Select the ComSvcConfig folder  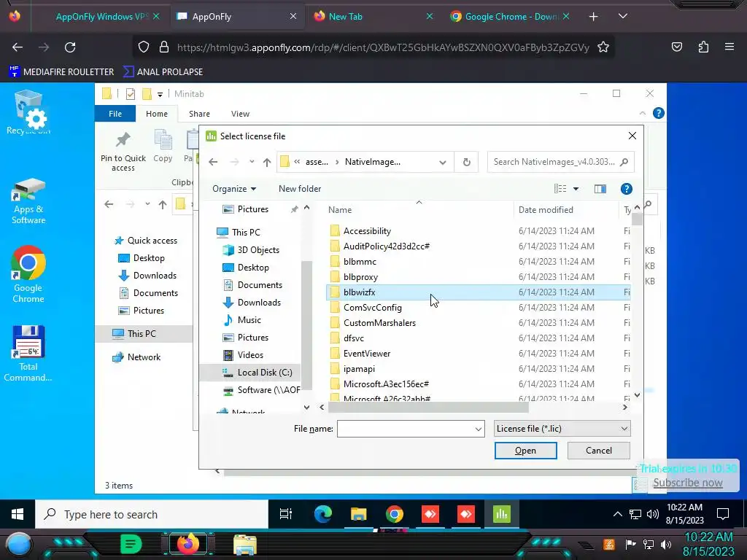click(x=373, y=308)
